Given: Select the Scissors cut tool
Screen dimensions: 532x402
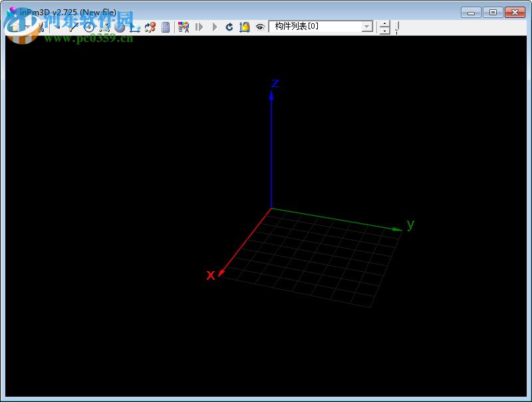Looking at the screenshot, I should coord(42,29).
